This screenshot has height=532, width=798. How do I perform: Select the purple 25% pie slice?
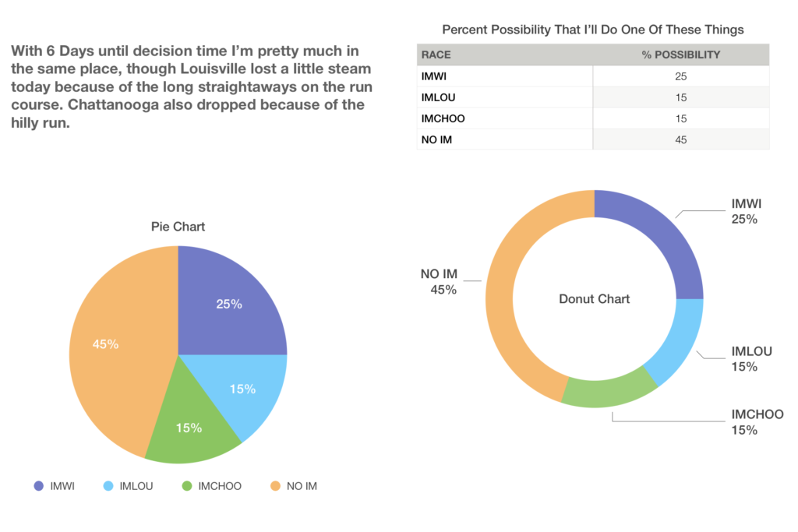230,304
